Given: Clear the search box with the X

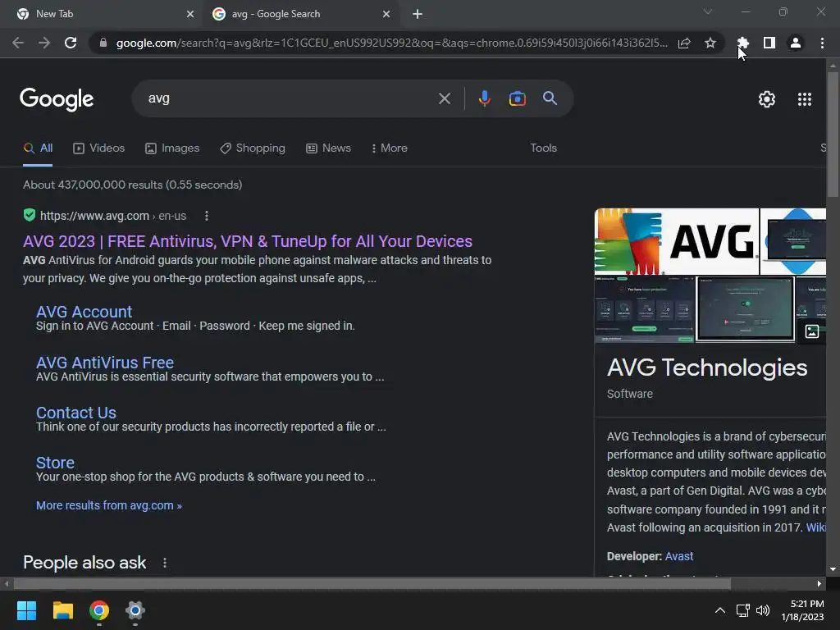Looking at the screenshot, I should pos(444,98).
